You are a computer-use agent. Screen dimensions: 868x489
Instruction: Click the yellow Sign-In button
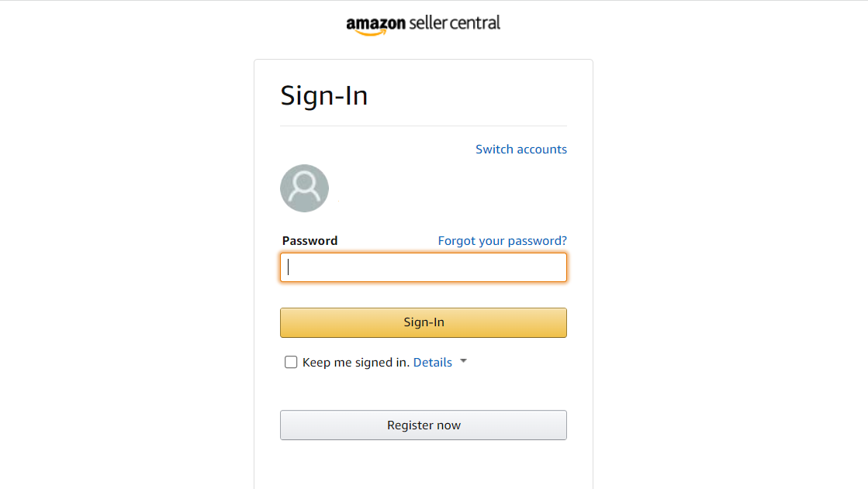point(424,322)
